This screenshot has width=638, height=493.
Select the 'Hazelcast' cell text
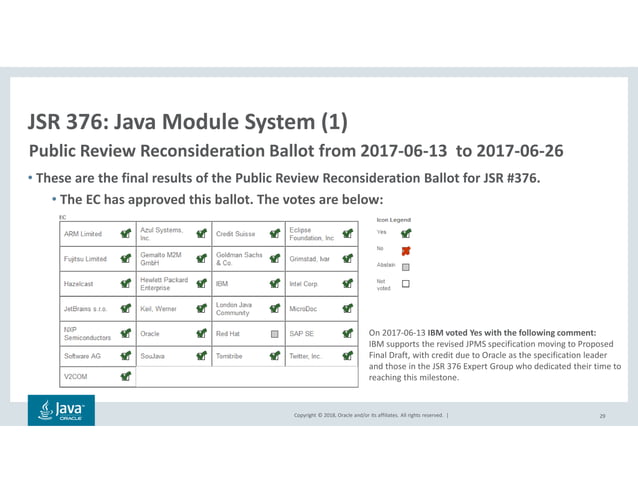coord(78,284)
